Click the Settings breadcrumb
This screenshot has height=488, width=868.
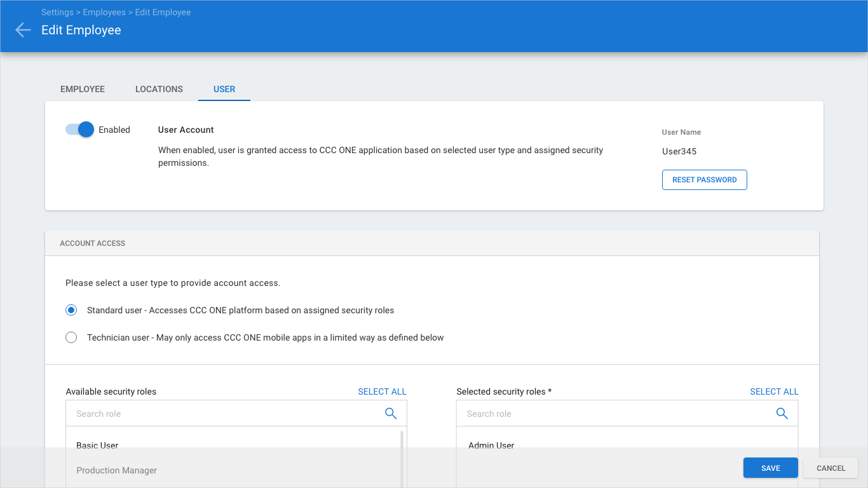pos(57,12)
